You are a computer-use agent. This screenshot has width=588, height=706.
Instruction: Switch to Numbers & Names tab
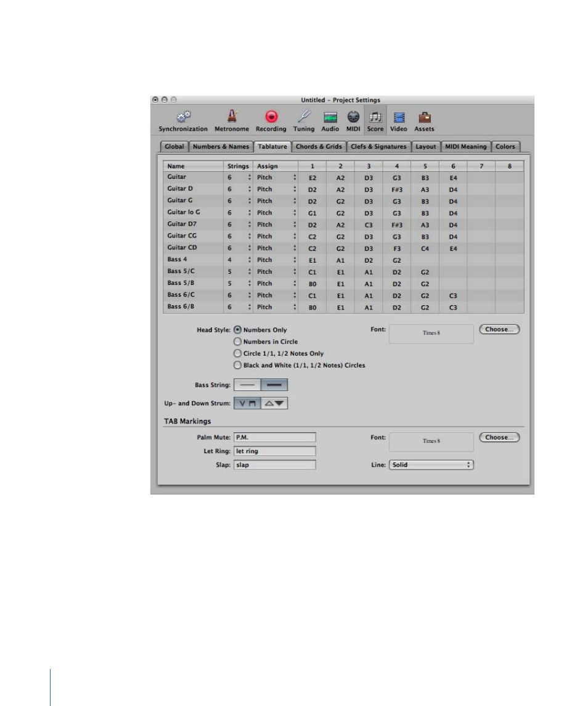tap(221, 147)
